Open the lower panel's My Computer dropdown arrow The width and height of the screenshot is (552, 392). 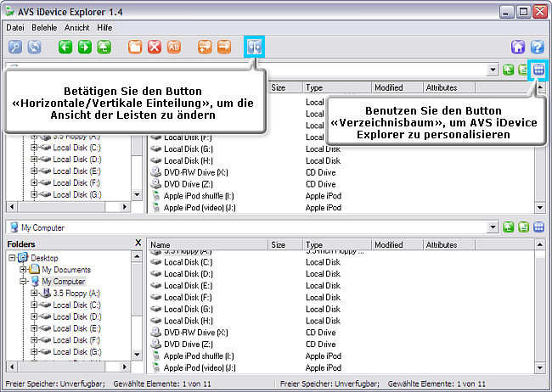[x=493, y=227]
